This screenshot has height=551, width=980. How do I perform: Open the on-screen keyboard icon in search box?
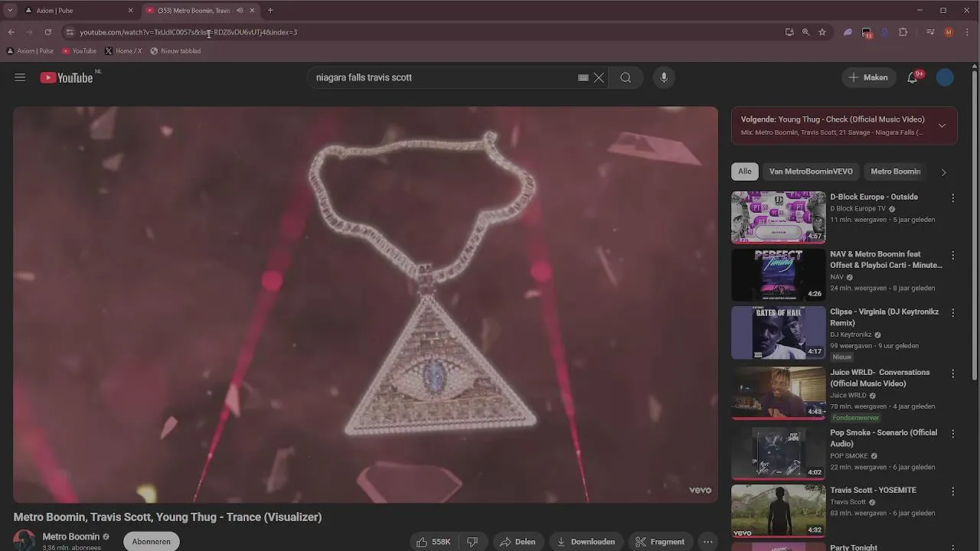point(583,77)
